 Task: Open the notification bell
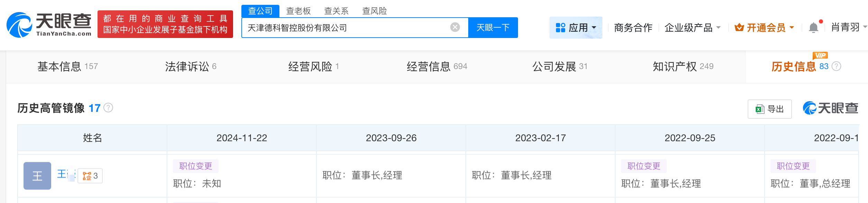click(x=814, y=27)
